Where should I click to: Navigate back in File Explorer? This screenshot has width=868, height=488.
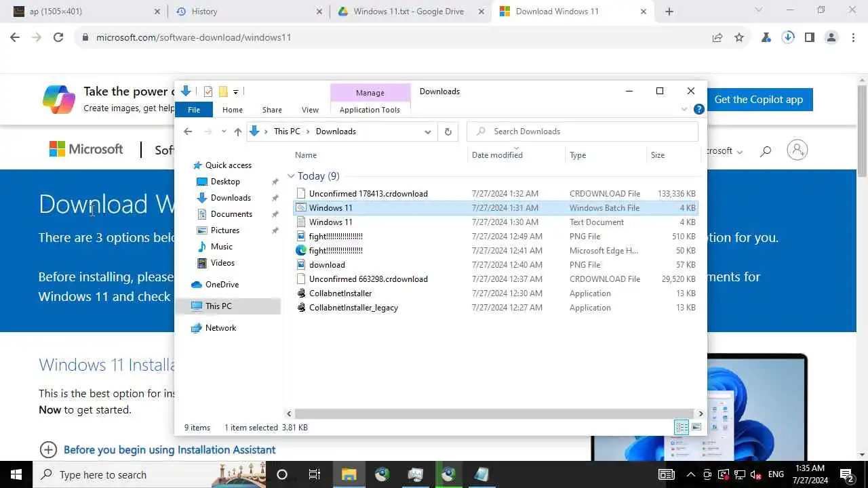coord(188,131)
